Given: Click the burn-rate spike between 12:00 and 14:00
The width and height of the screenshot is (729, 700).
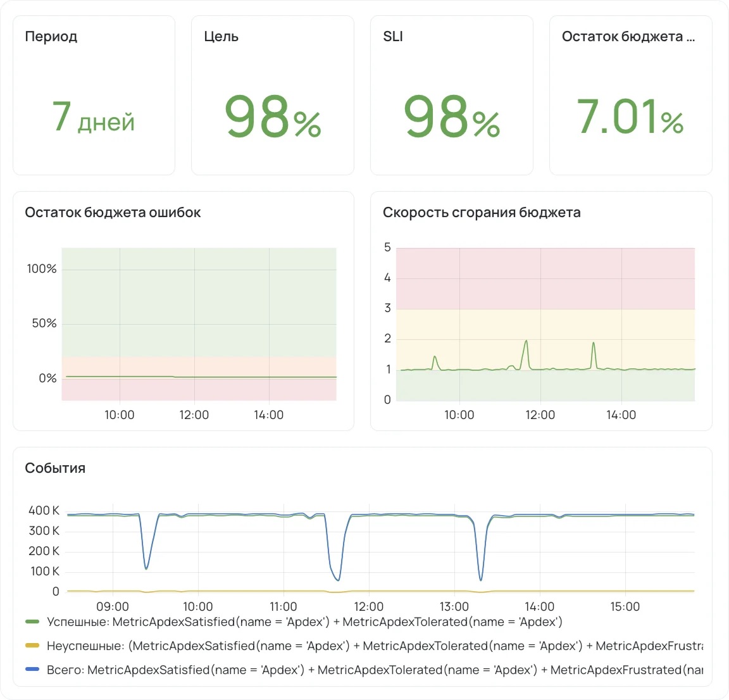Looking at the screenshot, I should click(x=594, y=344).
